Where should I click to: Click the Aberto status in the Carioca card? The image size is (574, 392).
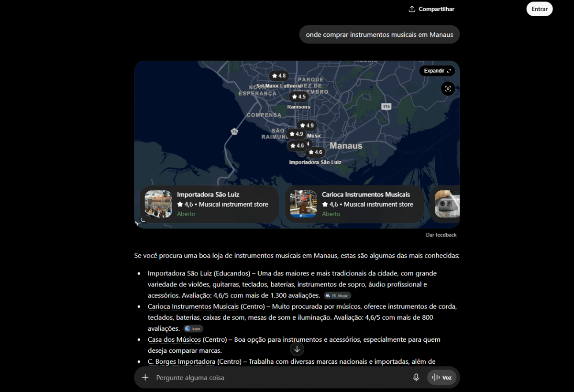pyautogui.click(x=331, y=214)
